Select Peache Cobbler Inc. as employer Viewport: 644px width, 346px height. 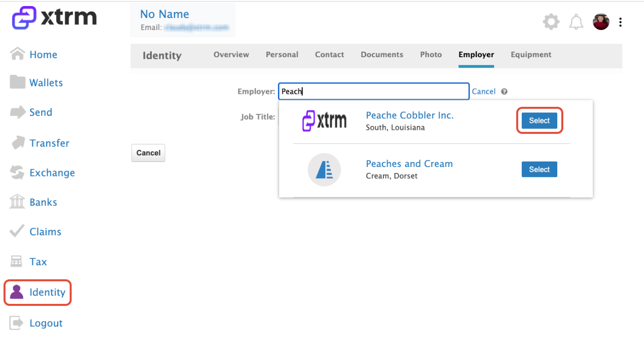539,121
